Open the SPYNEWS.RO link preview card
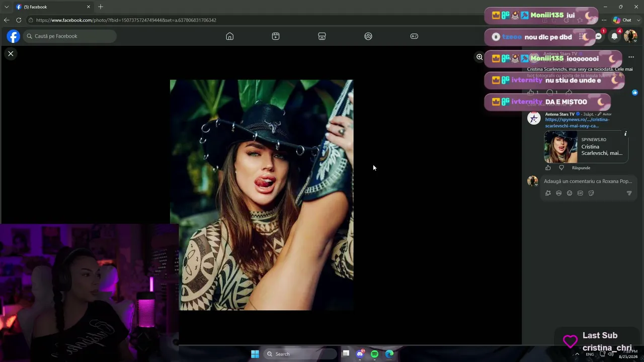This screenshot has height=362, width=644. [586, 147]
